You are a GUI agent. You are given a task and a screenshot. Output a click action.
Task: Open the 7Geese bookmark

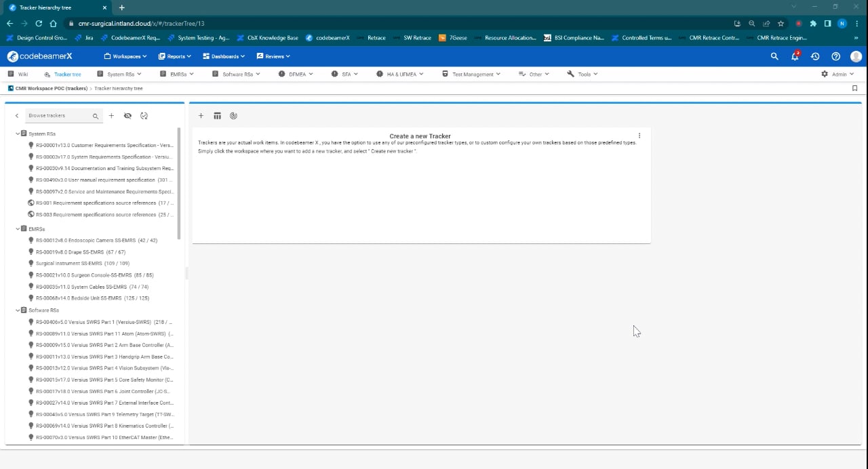click(x=452, y=38)
